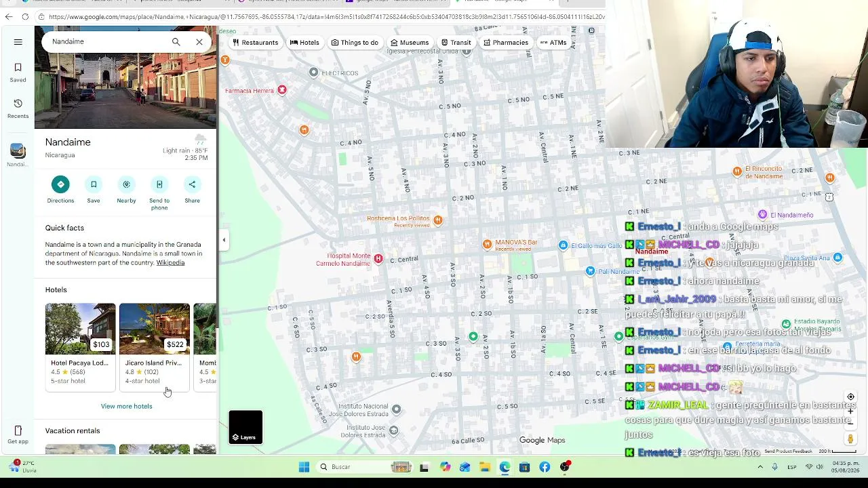Show your location on the map

point(850,397)
